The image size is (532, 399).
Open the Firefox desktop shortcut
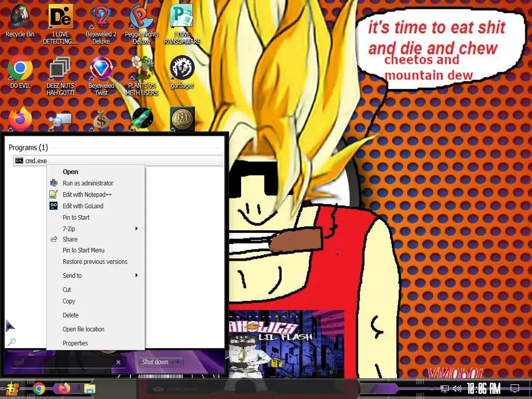coord(20,119)
